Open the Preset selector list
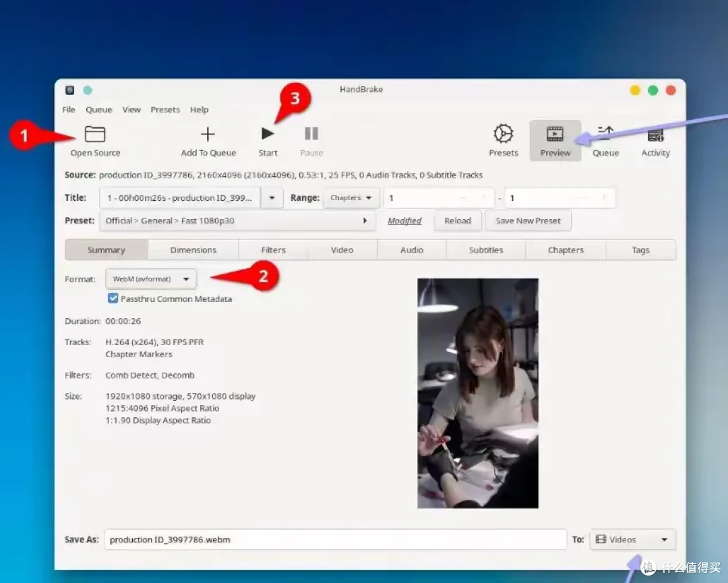 click(x=237, y=220)
